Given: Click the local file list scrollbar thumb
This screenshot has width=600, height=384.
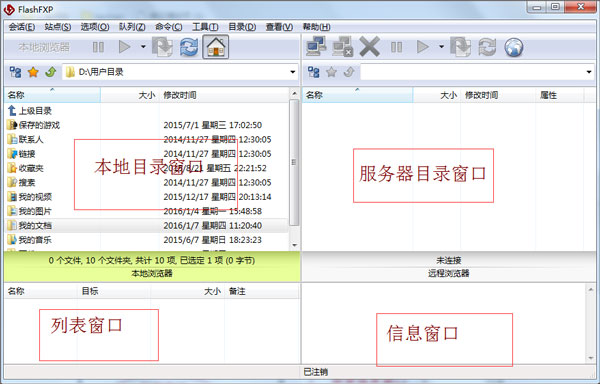Looking at the screenshot, I should coord(294,163).
